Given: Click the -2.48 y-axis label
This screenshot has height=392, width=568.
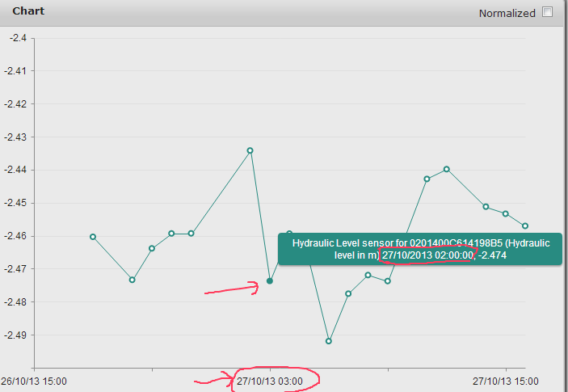Looking at the screenshot, I should click(x=15, y=301).
